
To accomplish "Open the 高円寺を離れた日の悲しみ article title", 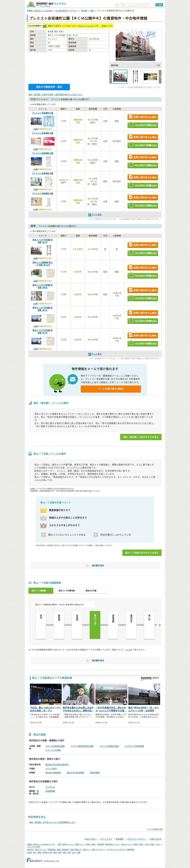I will [78, 709].
